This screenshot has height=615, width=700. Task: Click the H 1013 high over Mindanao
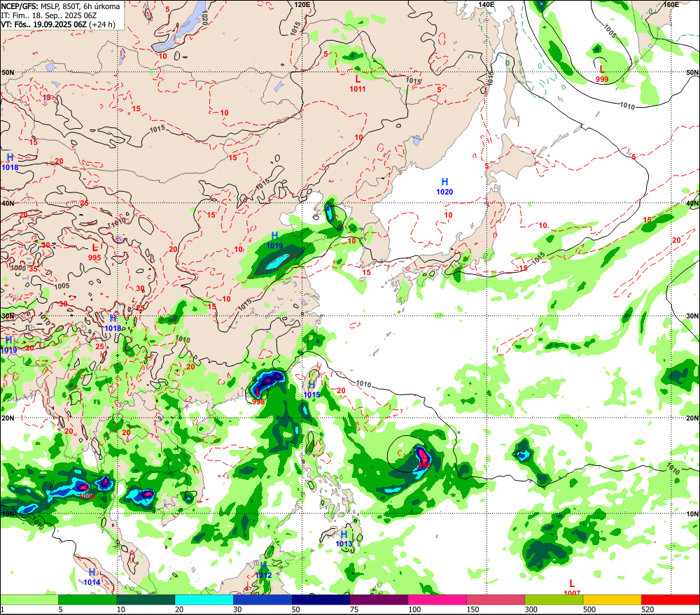click(x=344, y=539)
